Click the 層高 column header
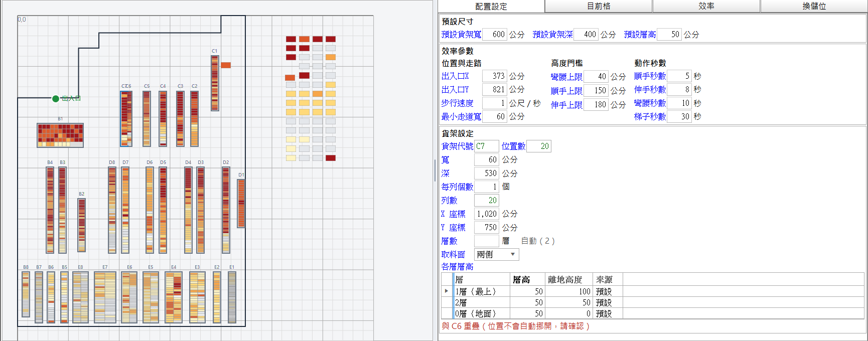868x341 pixels. tap(527, 279)
